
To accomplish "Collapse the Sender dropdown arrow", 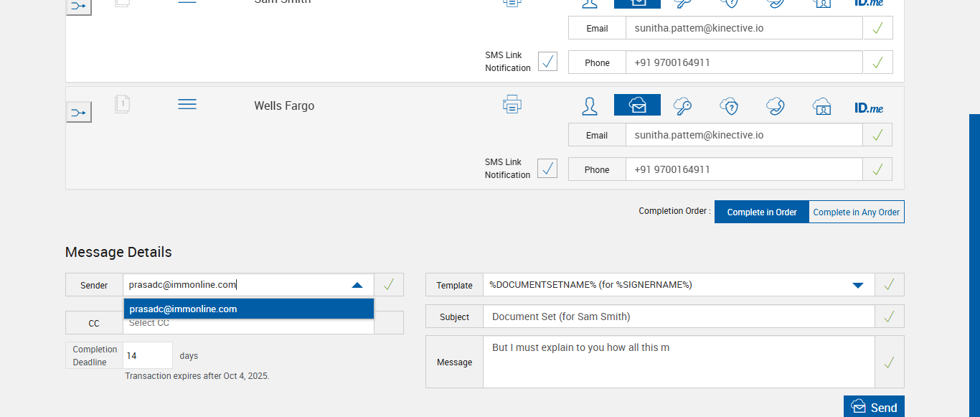I will (357, 285).
